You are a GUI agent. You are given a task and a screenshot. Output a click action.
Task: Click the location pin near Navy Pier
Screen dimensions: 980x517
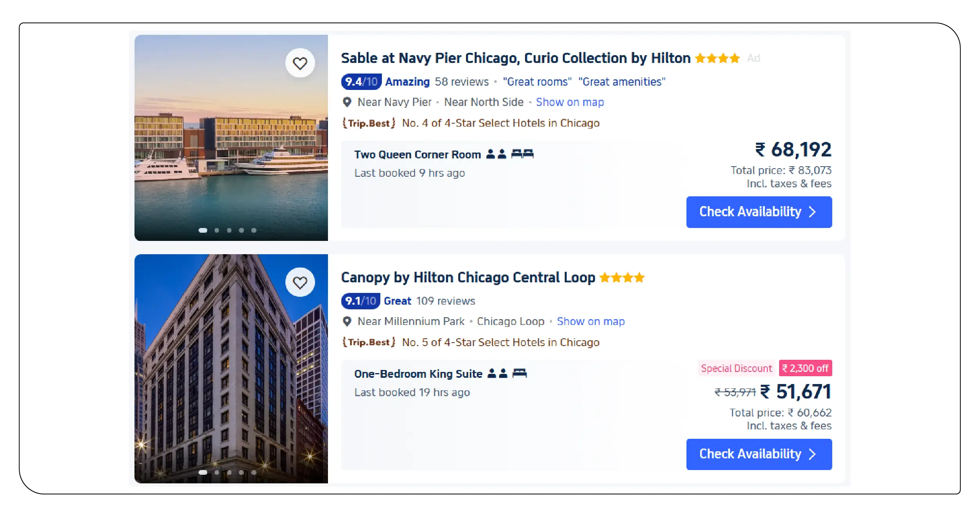coord(347,102)
